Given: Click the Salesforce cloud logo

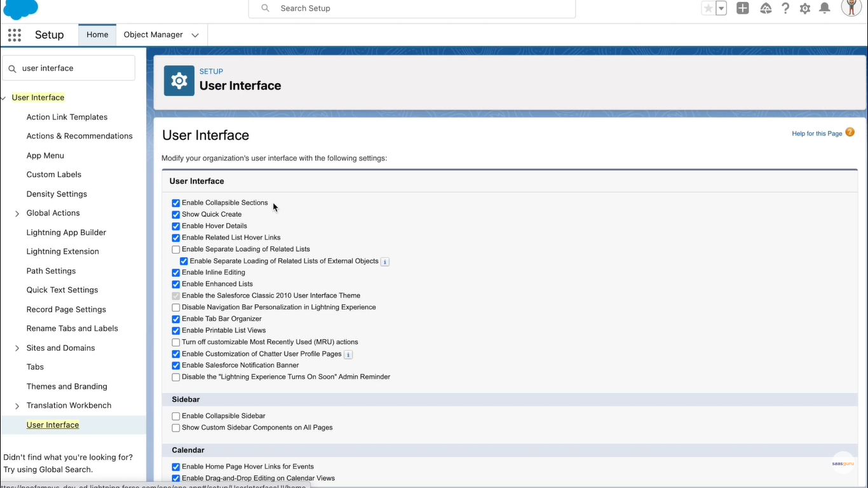Looking at the screenshot, I should pyautogui.click(x=21, y=9).
